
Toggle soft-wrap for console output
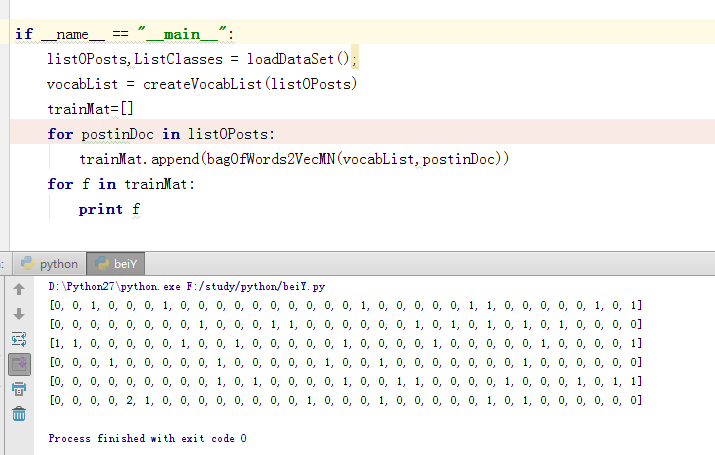pyautogui.click(x=19, y=339)
